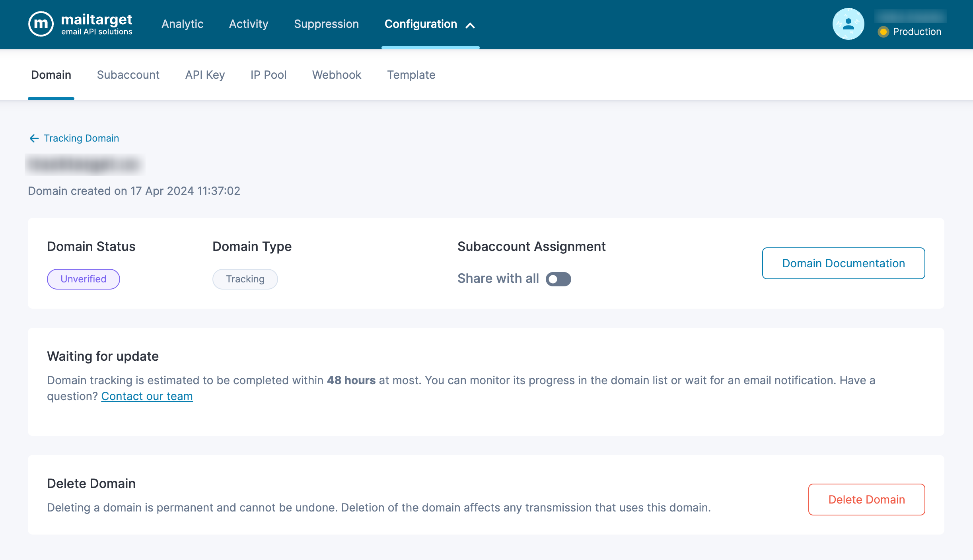The height and width of the screenshot is (560, 973).
Task: Follow the Contact our team link
Action: 147,396
